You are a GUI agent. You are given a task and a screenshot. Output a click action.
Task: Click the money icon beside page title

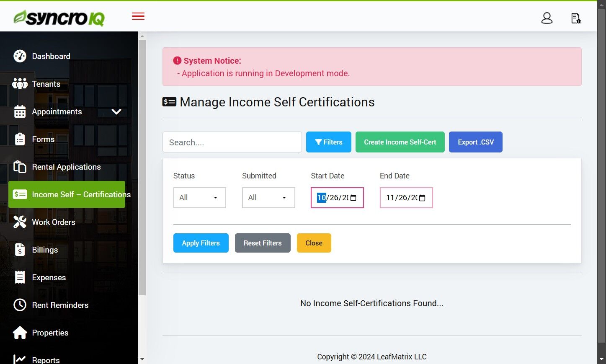tap(169, 102)
